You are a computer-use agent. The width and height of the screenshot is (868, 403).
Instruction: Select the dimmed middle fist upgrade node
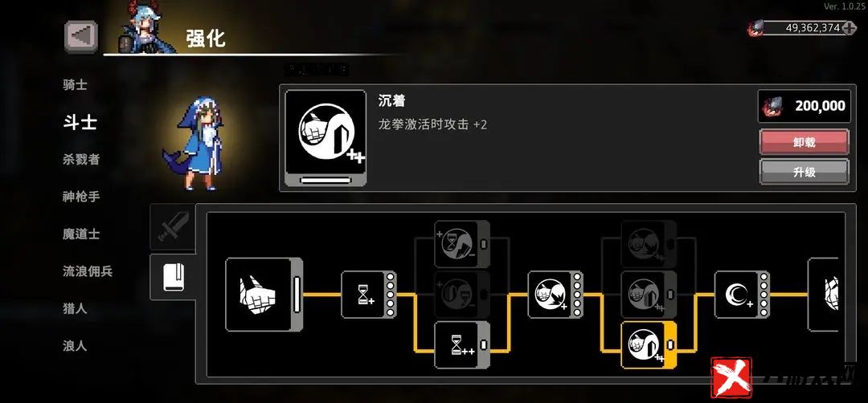point(649,295)
